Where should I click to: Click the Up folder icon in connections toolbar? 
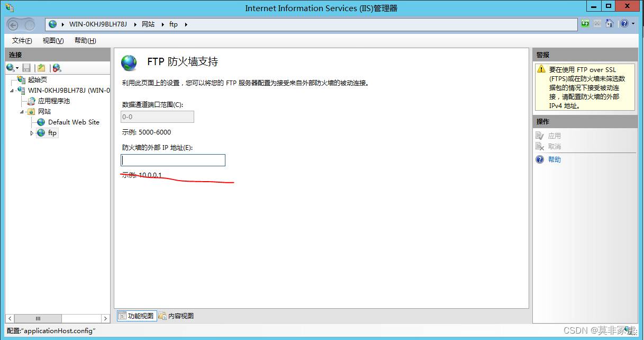41,68
